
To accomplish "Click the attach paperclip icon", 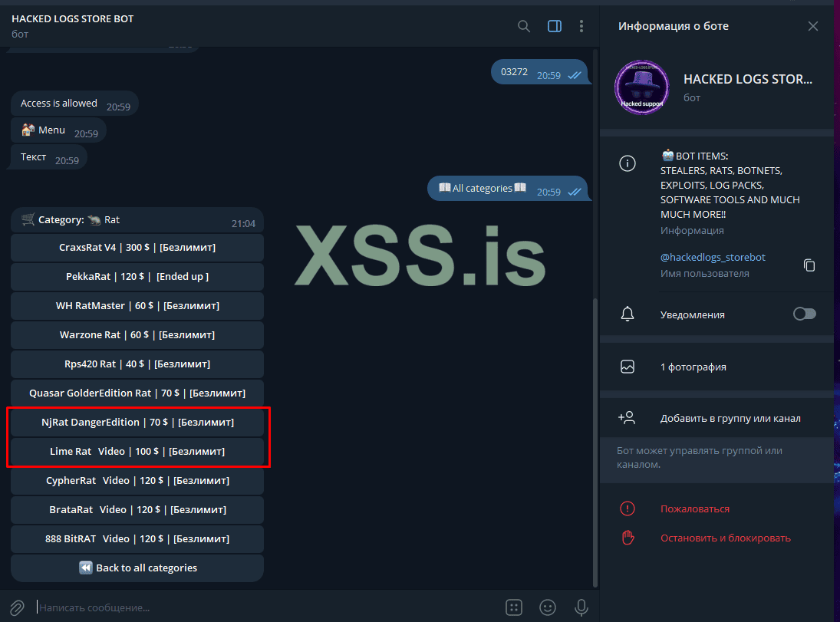I will pyautogui.click(x=17, y=607).
